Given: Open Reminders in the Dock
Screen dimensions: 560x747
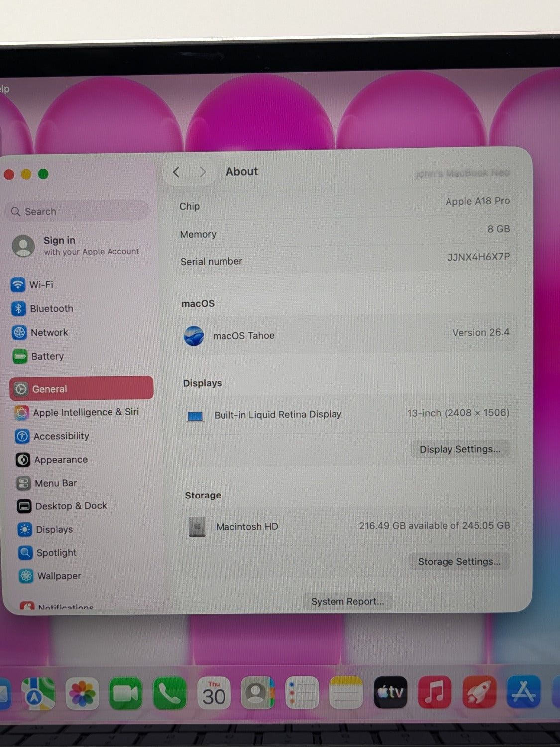Looking at the screenshot, I should point(302,693).
